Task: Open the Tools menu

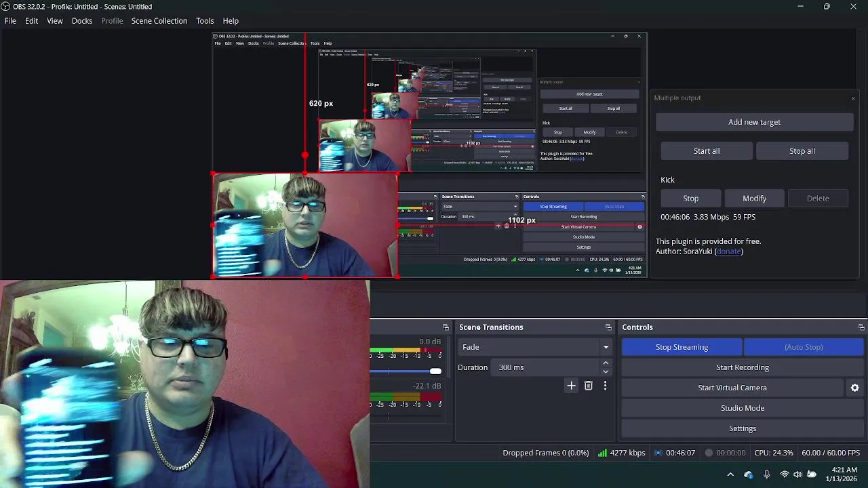Action: [205, 21]
